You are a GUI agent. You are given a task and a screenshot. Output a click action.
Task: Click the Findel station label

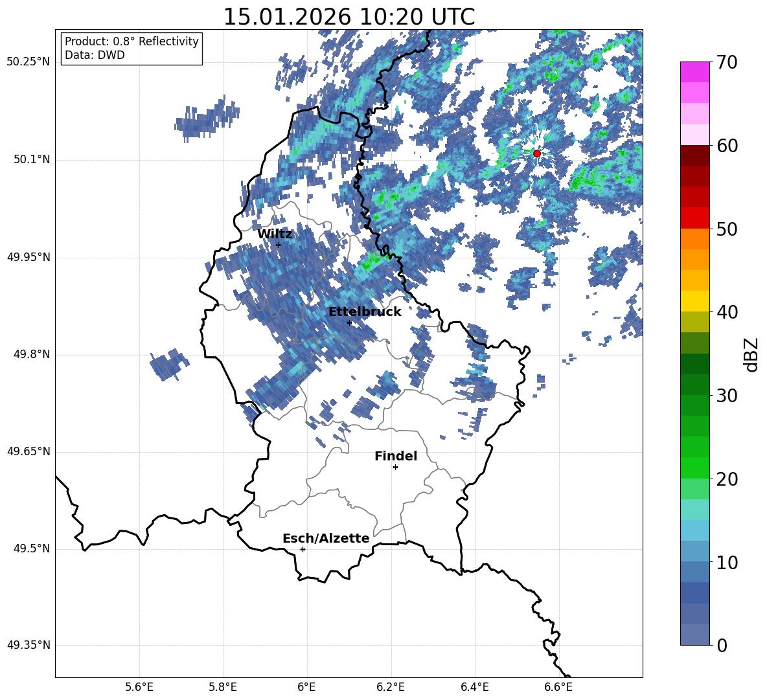pyautogui.click(x=396, y=456)
